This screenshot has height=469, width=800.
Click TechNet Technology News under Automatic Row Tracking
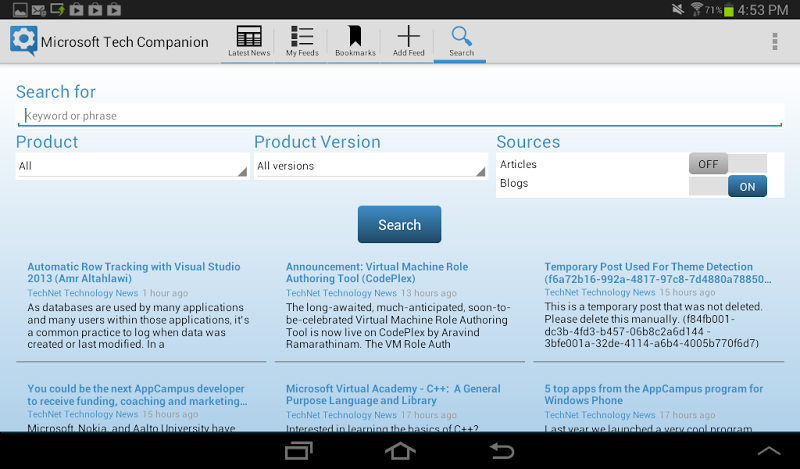click(83, 293)
